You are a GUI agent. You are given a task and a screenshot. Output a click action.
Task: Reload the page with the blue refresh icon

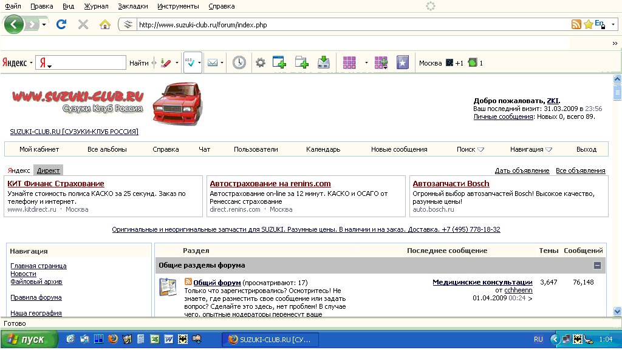point(61,24)
